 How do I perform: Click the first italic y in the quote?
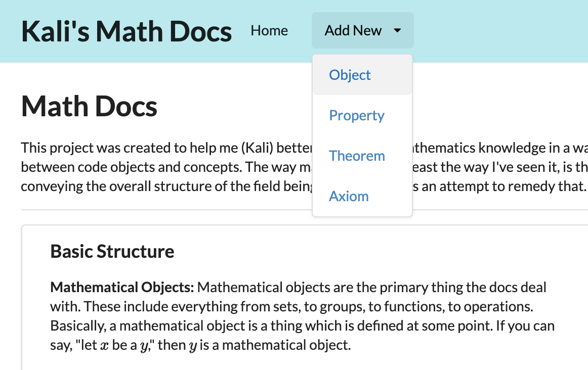tap(144, 346)
